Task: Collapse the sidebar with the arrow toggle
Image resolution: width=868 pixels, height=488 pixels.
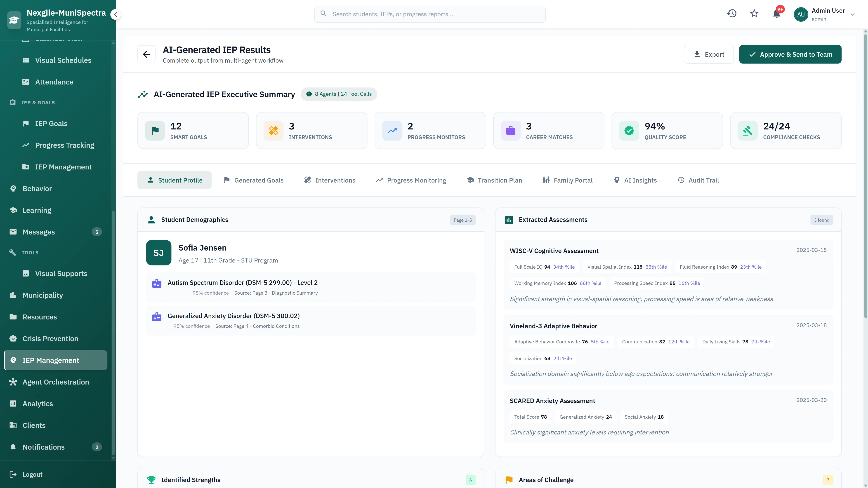Action: pyautogui.click(x=116, y=14)
